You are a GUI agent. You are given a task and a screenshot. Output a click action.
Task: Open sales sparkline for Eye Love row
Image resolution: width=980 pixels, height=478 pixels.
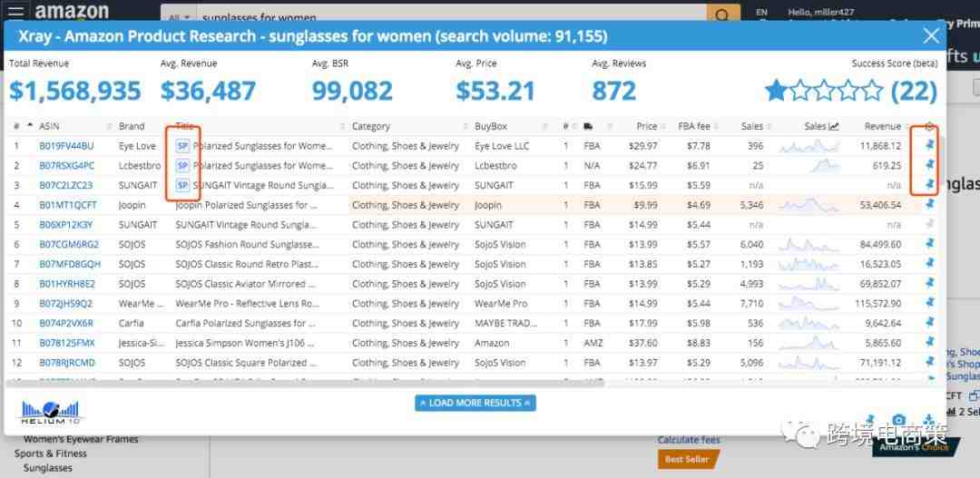[x=809, y=146]
